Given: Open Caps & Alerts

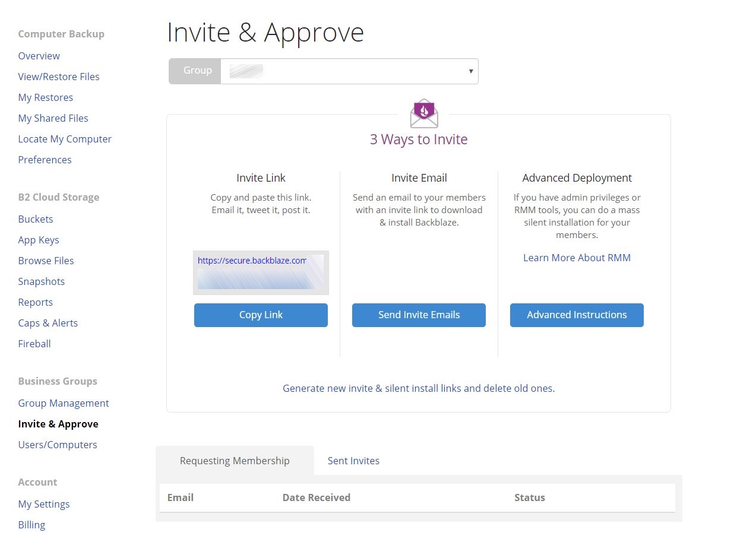Looking at the screenshot, I should 48,323.
